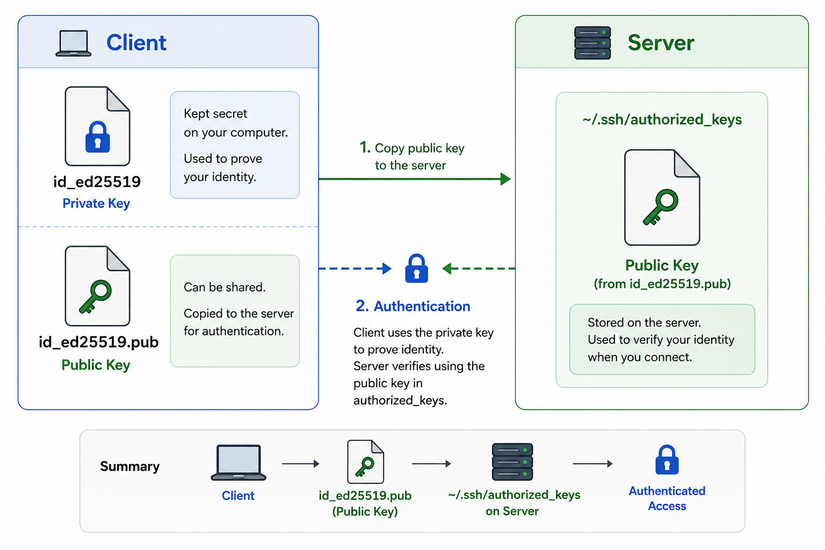Click 'id_ed25519.pub (Public Key)' caption in Summary
This screenshot has height=550, width=825.
[365, 503]
